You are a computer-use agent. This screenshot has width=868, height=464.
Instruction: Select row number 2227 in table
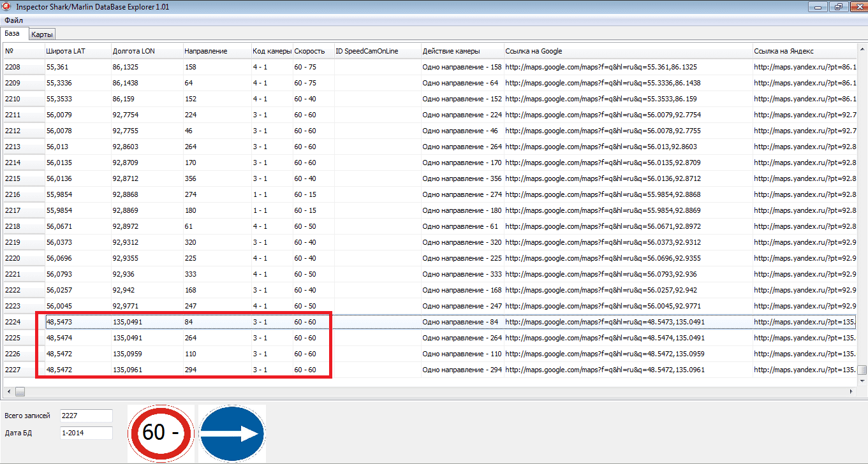13,370
